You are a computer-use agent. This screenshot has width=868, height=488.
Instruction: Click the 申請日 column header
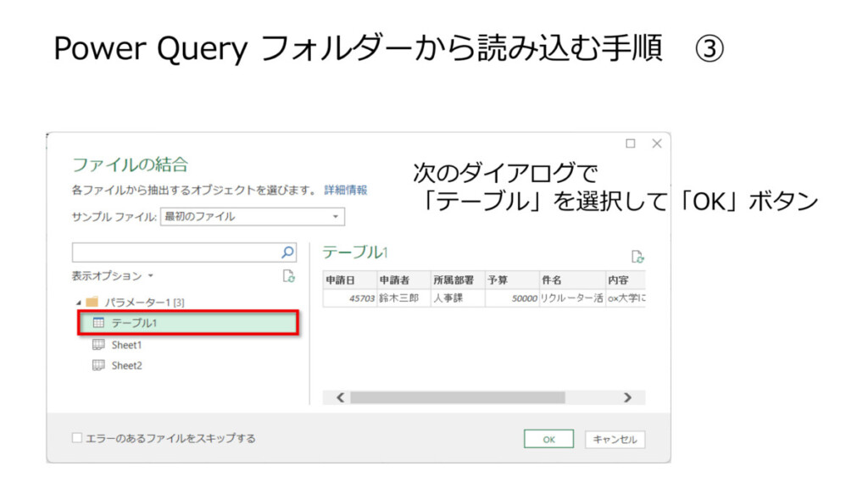pos(349,280)
